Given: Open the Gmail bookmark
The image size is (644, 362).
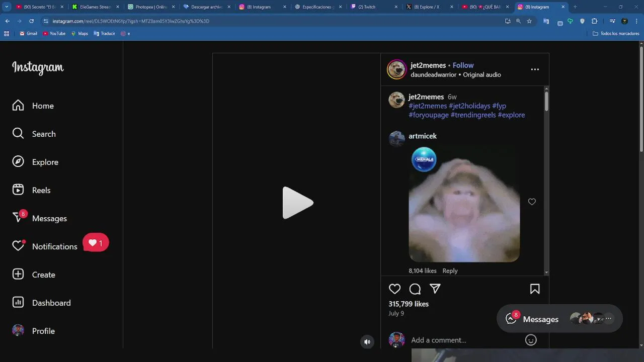Looking at the screenshot, I should [28, 34].
